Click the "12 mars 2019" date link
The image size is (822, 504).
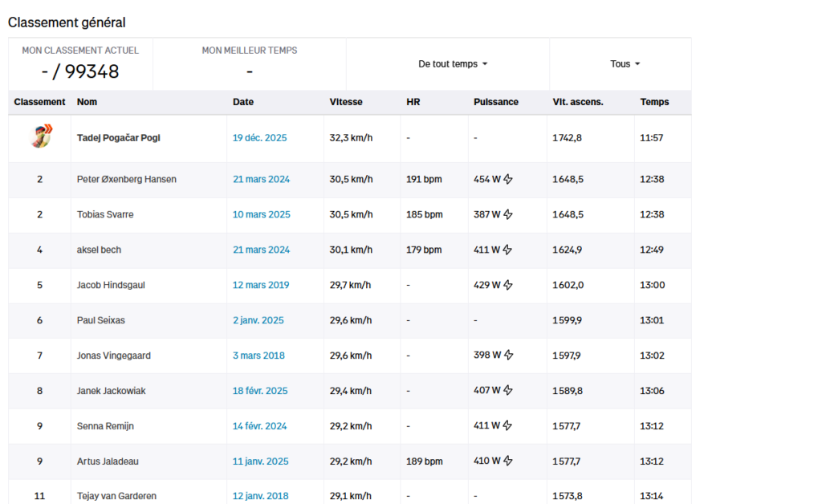coord(261,285)
